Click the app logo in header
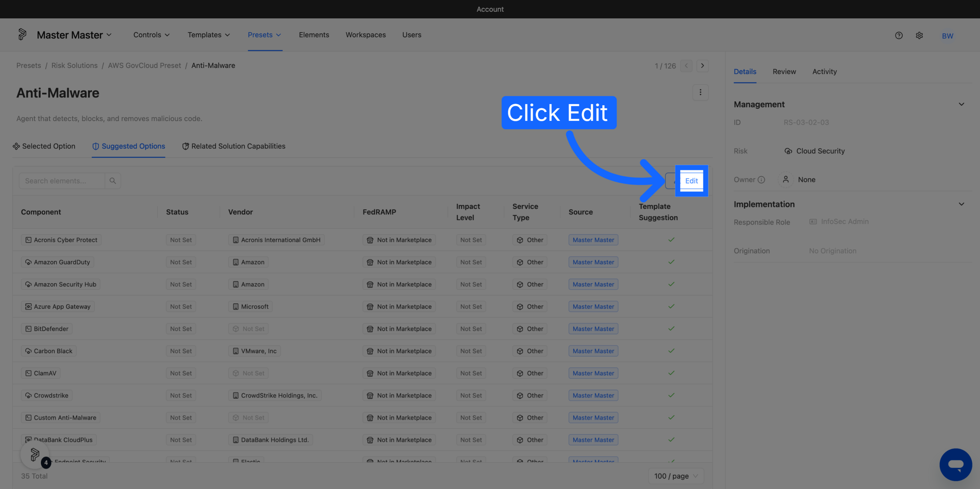Viewport: 980px width, 489px height. 22,35
